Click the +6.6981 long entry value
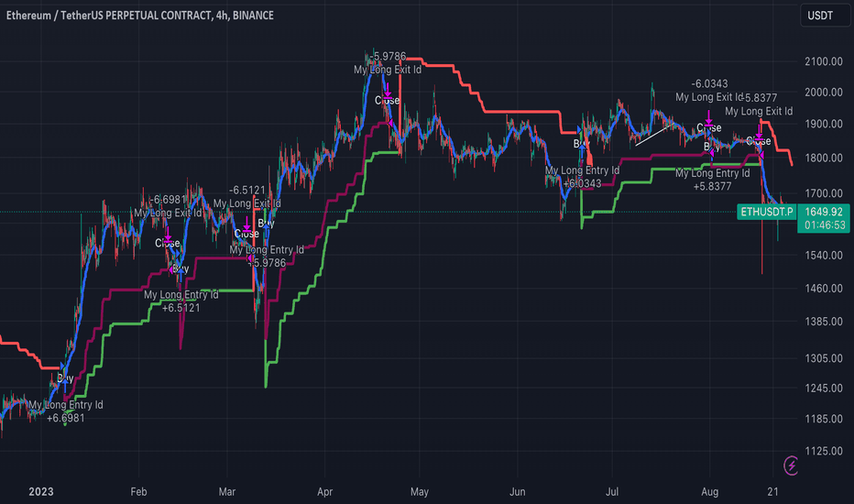The height and width of the screenshot is (504, 854). 65,419
